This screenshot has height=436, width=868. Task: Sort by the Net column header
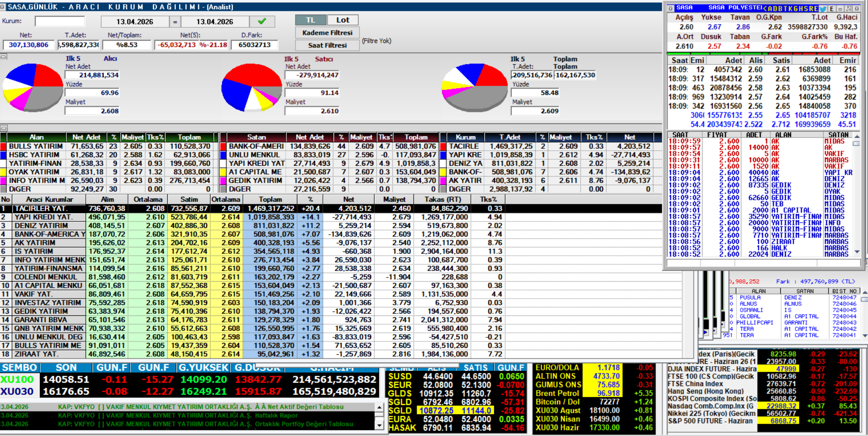[348, 200]
